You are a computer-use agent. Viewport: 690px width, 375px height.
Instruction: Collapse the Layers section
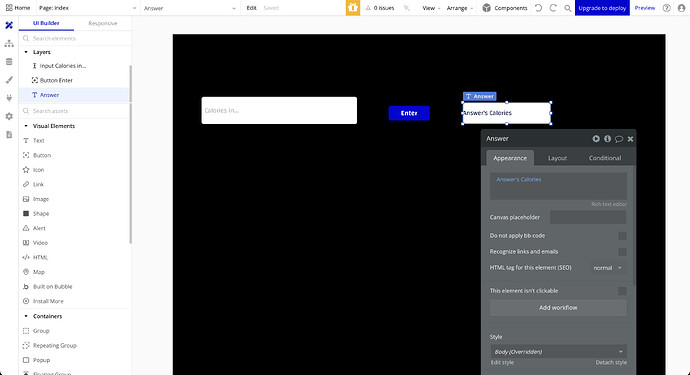point(26,52)
